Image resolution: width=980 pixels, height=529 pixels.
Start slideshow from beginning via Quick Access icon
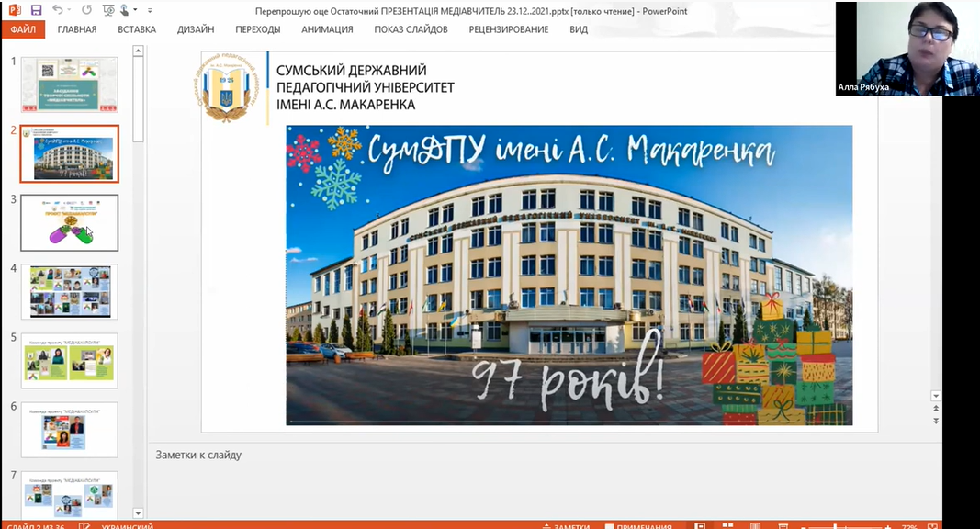click(108, 10)
